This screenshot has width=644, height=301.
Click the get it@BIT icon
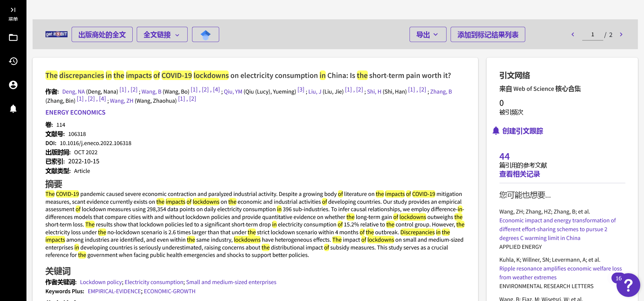tap(56, 34)
